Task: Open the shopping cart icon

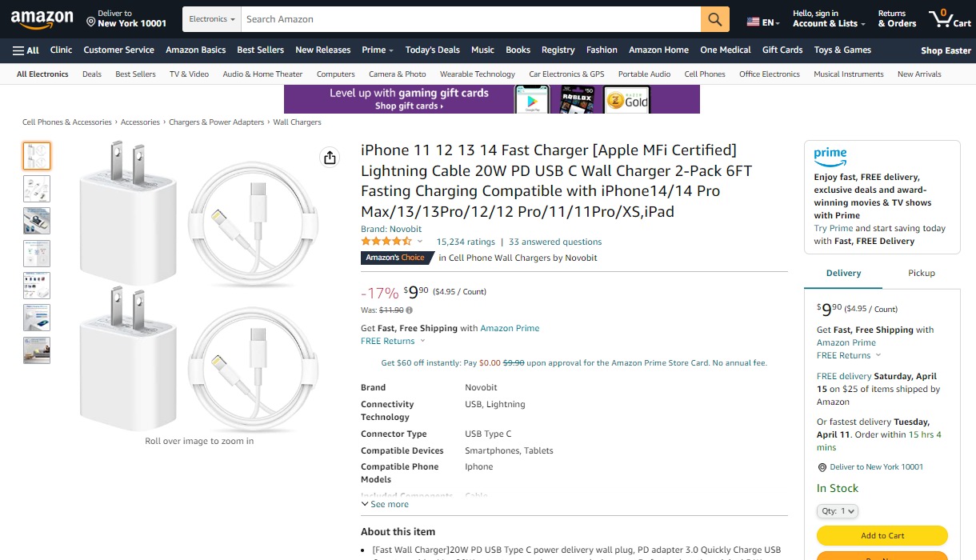Action: [x=950, y=19]
